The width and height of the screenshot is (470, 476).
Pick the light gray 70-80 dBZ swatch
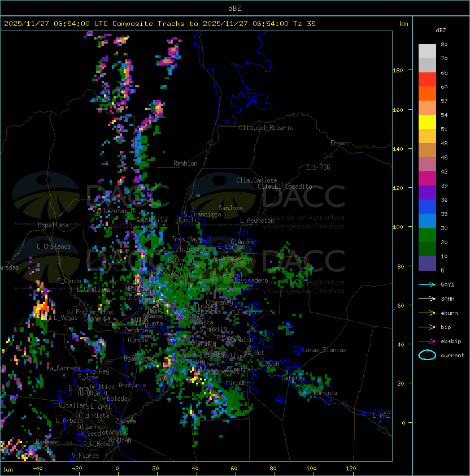427,51
